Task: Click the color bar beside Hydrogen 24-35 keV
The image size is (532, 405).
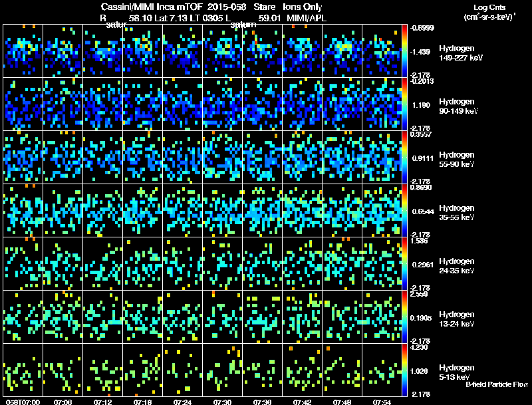Action: (404, 263)
